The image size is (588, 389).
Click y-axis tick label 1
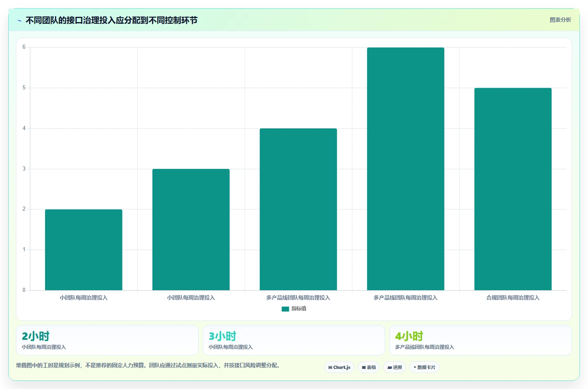[x=24, y=250]
